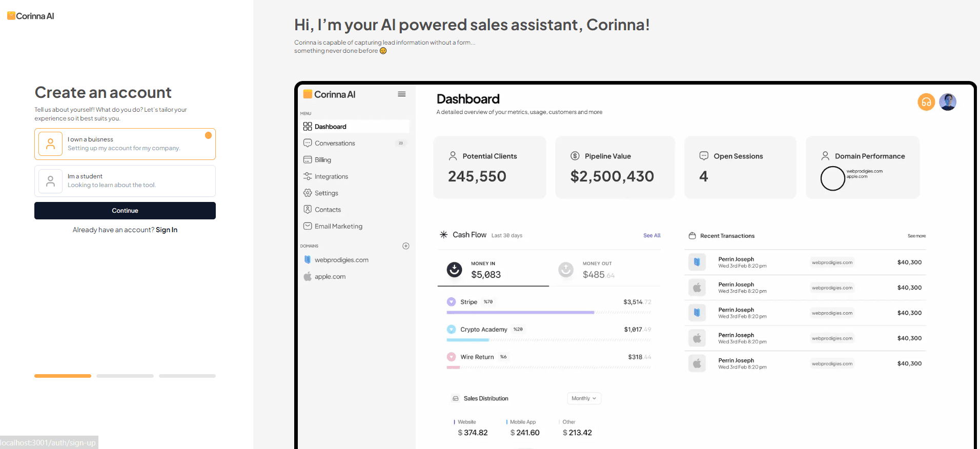This screenshot has height=449, width=980.
Task: Click the Settings gear icon
Action: coord(308,193)
